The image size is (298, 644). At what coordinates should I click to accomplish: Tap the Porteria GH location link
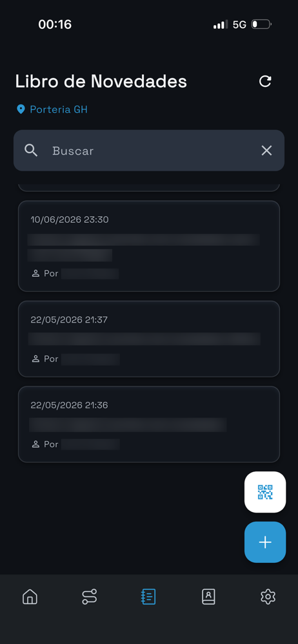coord(59,109)
